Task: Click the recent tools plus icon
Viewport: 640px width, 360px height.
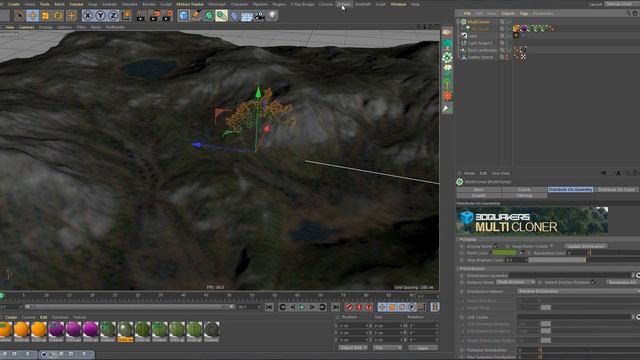Action: (71, 16)
